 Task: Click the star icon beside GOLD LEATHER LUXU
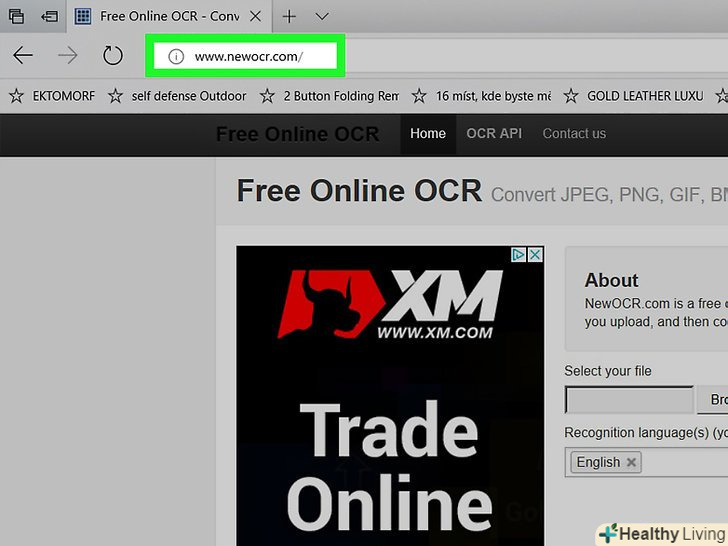[x=571, y=96]
